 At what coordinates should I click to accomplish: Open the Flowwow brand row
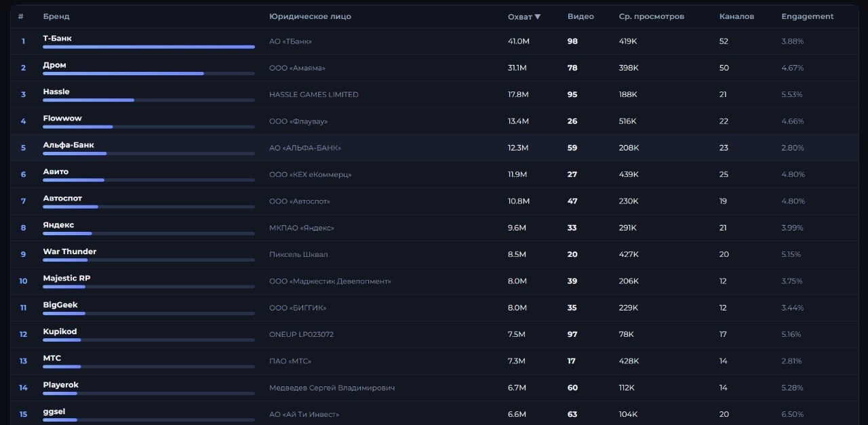[x=62, y=119]
